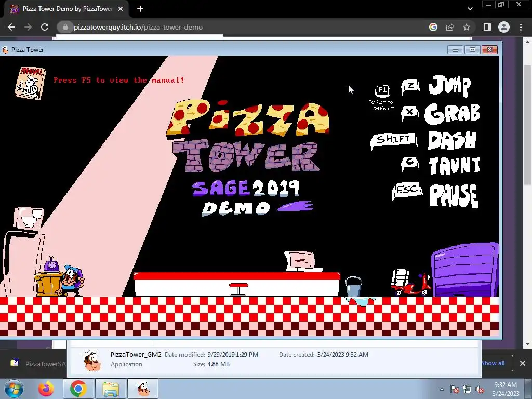Click the Peppino character near the phone

coord(72,281)
